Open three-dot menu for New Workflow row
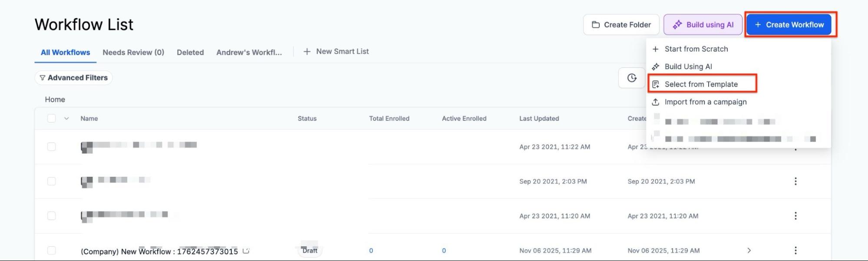Viewport: 868px width, 261px height. (x=795, y=251)
